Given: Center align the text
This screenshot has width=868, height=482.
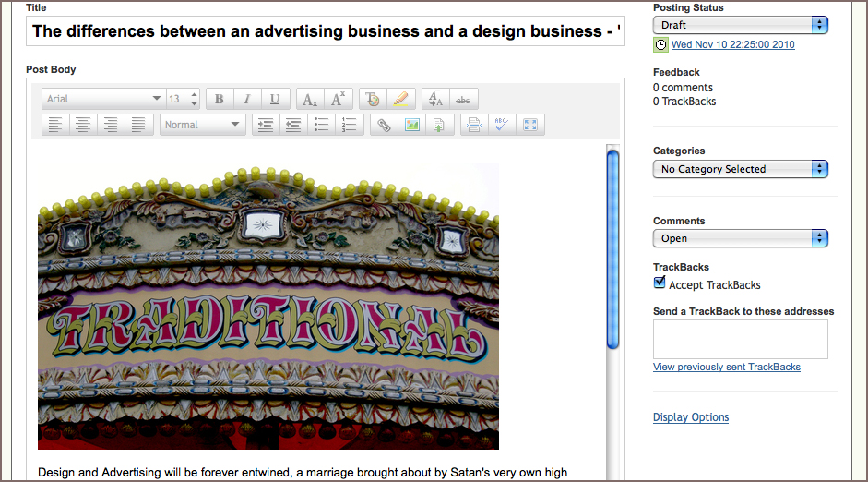Looking at the screenshot, I should click(x=83, y=125).
